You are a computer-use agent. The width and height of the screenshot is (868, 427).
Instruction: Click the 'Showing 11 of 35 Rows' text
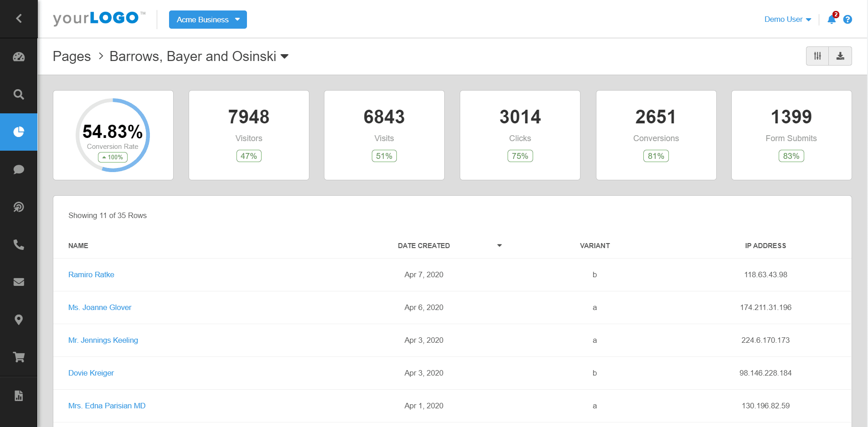click(x=108, y=215)
